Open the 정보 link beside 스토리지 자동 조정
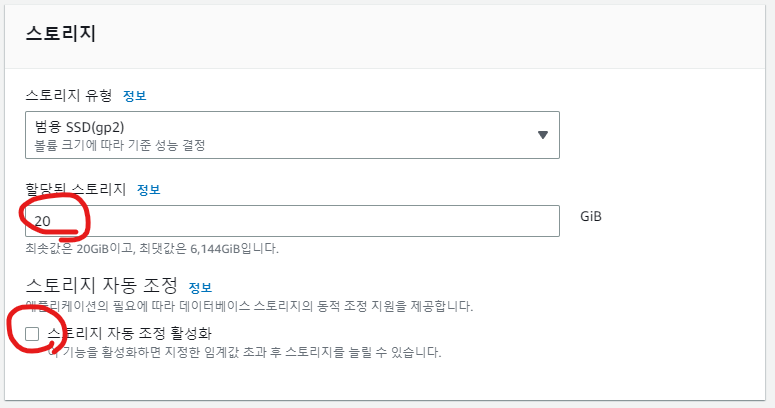This screenshot has width=775, height=408. click(200, 287)
